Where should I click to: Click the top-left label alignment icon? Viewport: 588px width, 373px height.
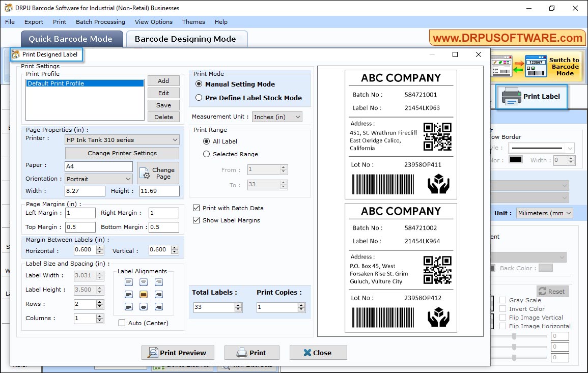[129, 282]
